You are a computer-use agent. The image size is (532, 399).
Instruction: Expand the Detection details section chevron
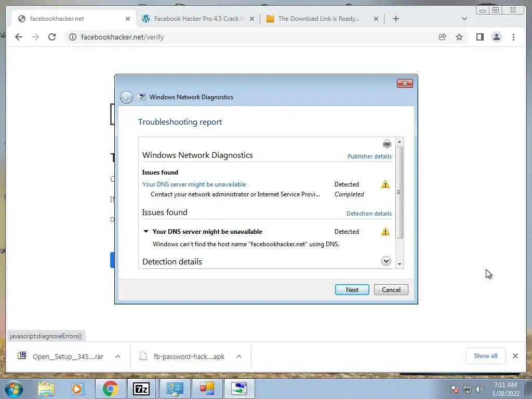386,261
